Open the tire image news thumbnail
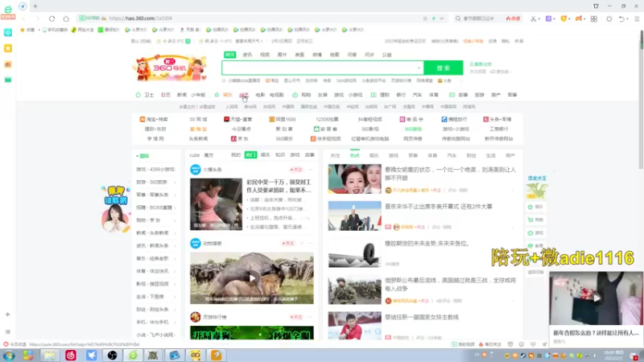 [x=354, y=253]
